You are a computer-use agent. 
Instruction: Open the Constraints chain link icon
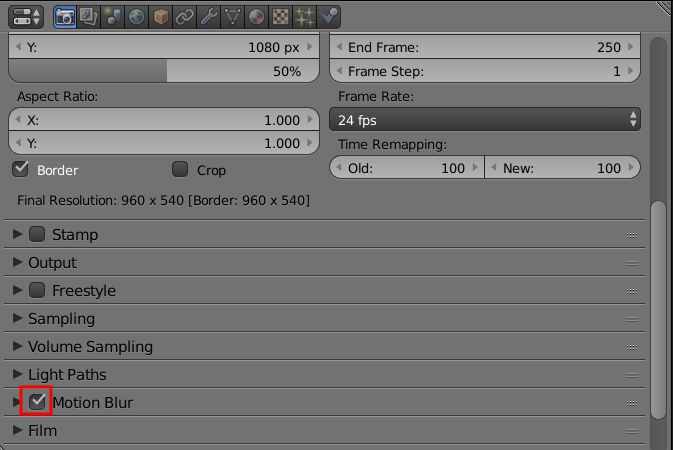(x=185, y=17)
